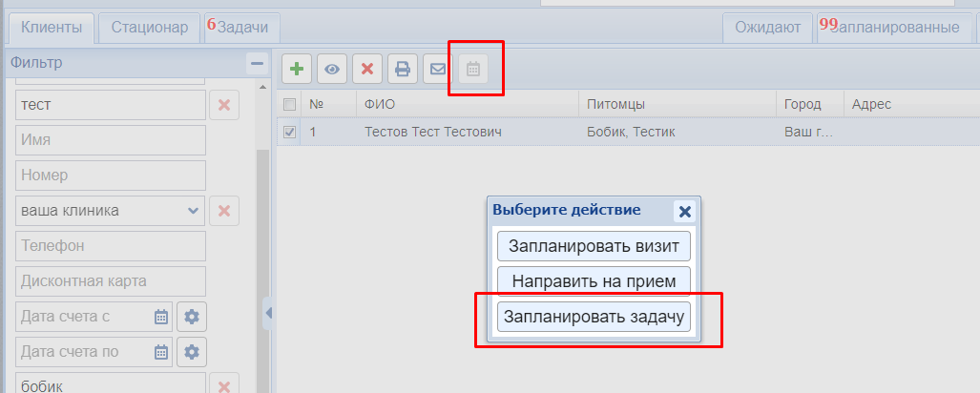Open calendar picker for 'Дата счета по'
The width and height of the screenshot is (980, 393).
click(x=161, y=352)
